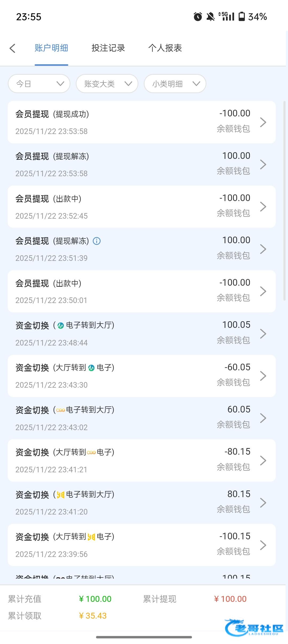Tap the bottom home gesture bar

[x=144, y=637]
